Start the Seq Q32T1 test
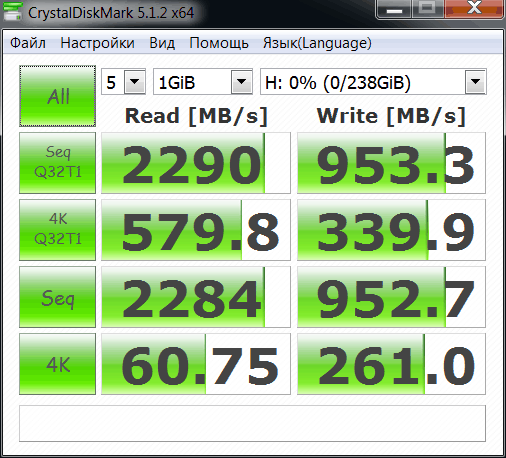 point(57,163)
